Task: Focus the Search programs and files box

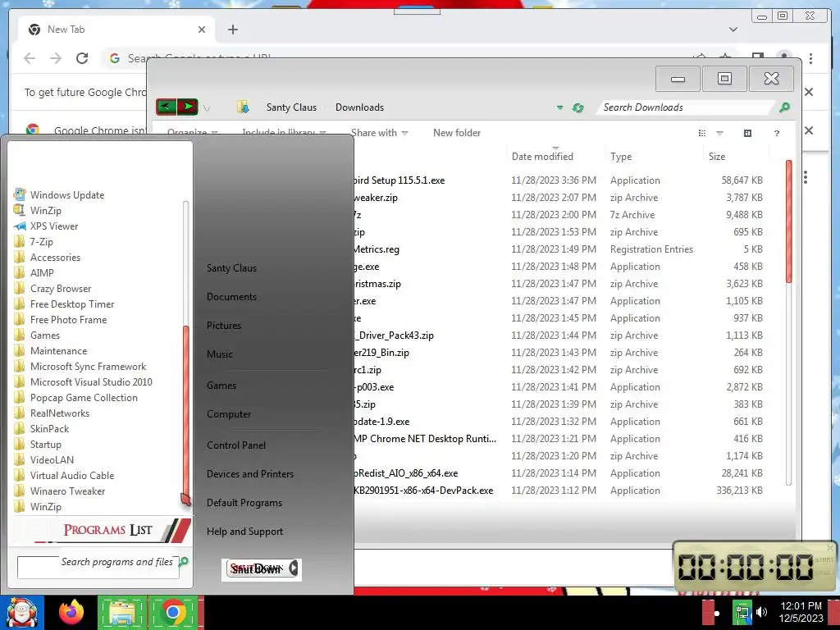Action: tap(98, 568)
